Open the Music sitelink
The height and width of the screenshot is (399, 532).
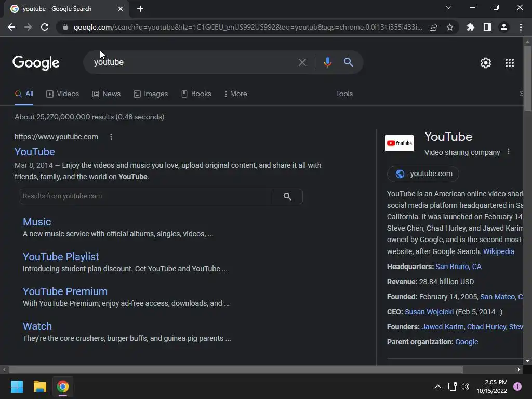pos(37,222)
